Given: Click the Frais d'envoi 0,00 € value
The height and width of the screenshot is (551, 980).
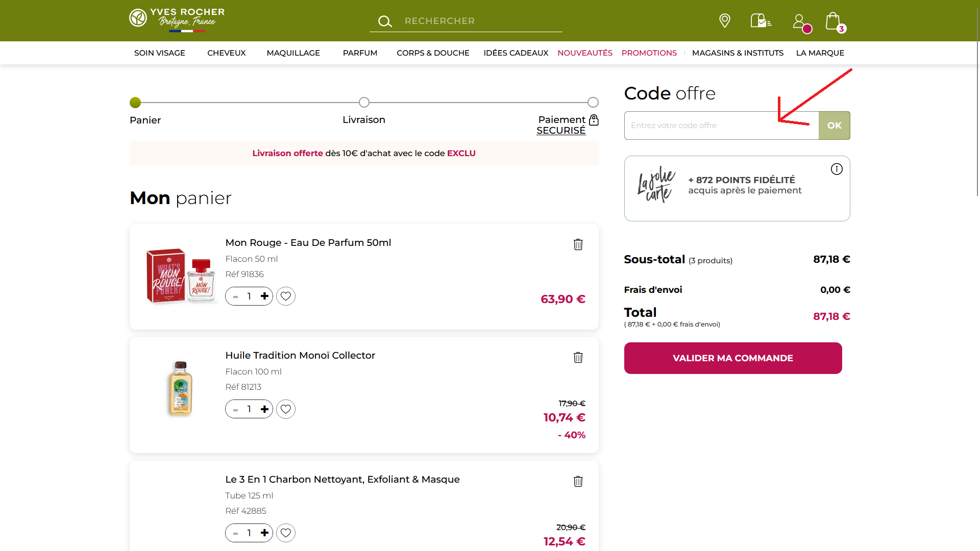Looking at the screenshot, I should click(x=835, y=290).
